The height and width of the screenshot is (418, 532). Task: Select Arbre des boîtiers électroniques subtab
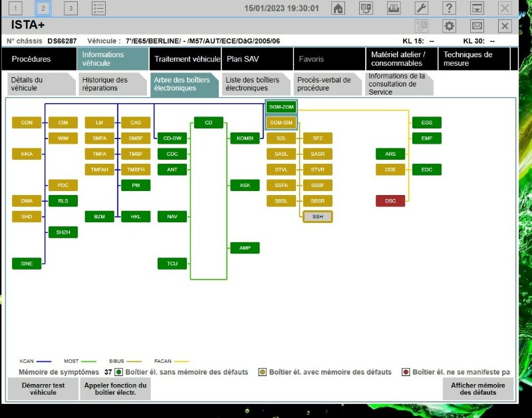point(184,84)
